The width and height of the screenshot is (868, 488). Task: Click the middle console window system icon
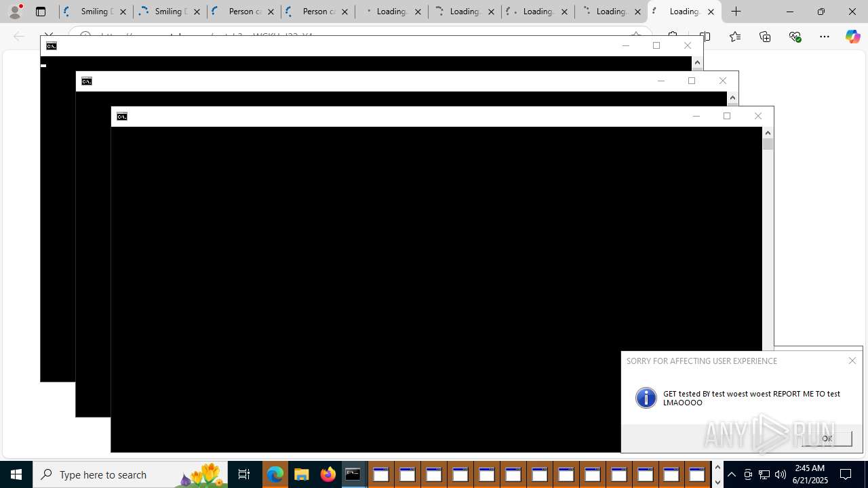pos(87,81)
